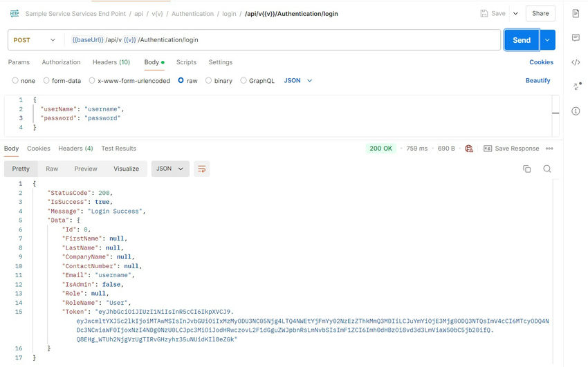Click the 690 B response size
588x367 pixels.
[446, 149]
